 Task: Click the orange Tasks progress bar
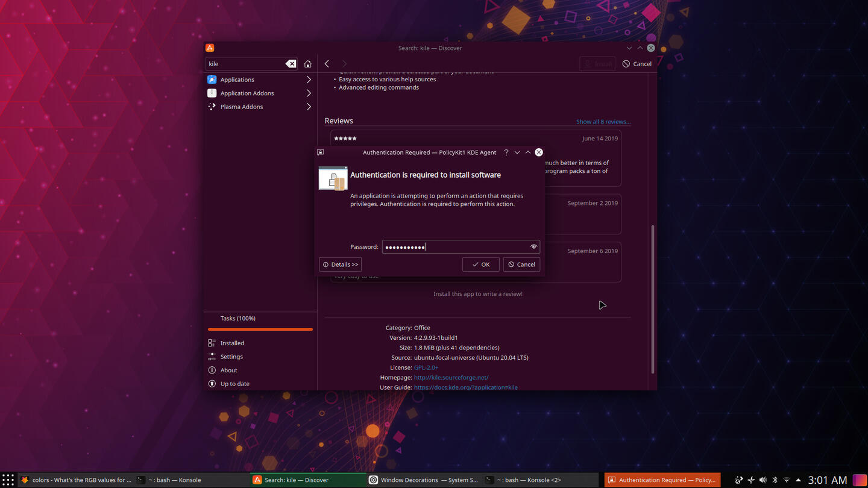coord(260,330)
